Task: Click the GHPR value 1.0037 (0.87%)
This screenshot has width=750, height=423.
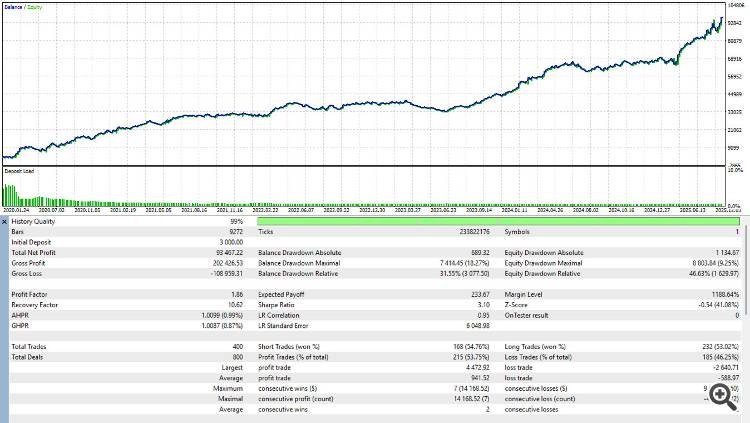Action: 222,326
